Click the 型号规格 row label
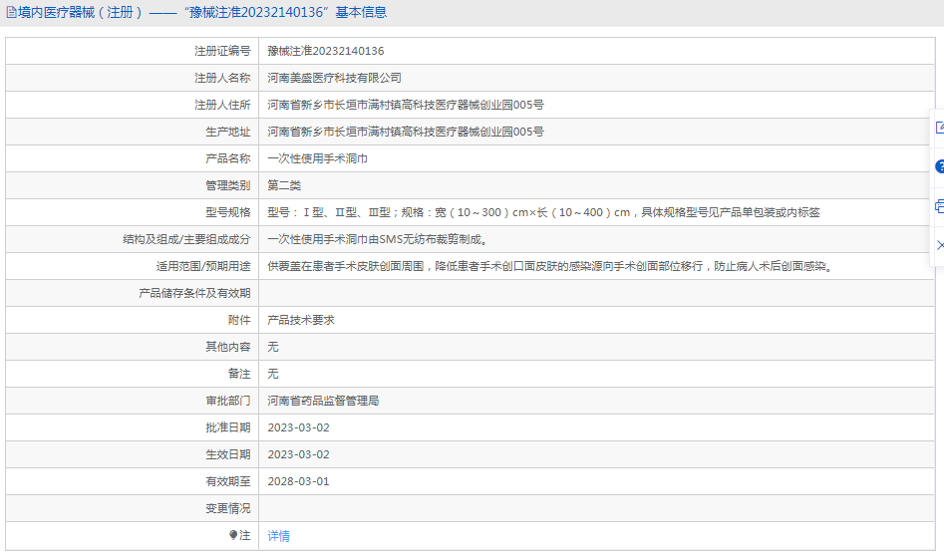 (227, 212)
